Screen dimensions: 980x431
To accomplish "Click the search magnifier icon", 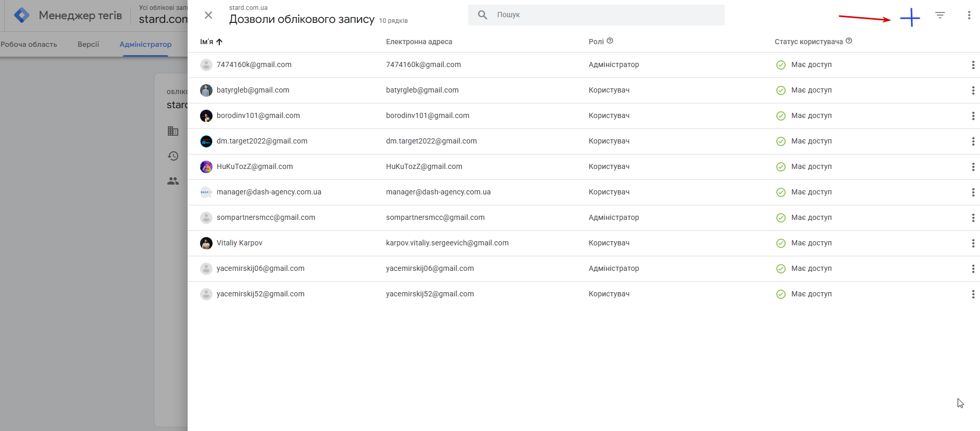I will [x=483, y=15].
